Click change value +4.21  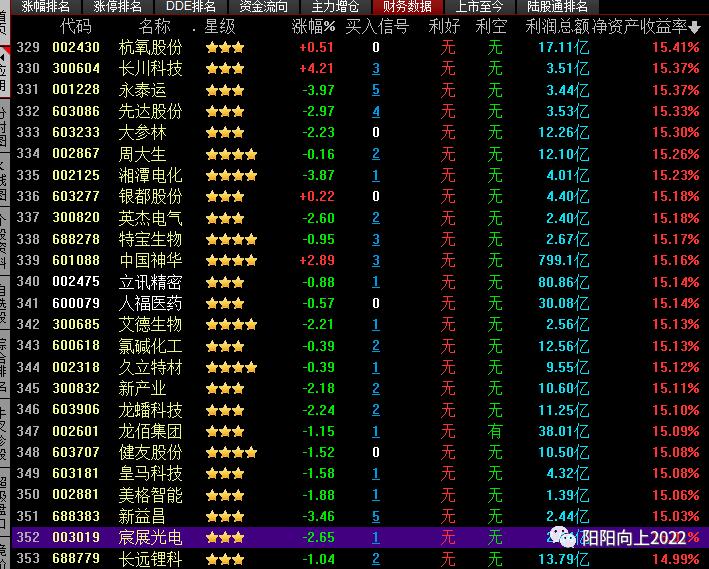(x=317, y=68)
